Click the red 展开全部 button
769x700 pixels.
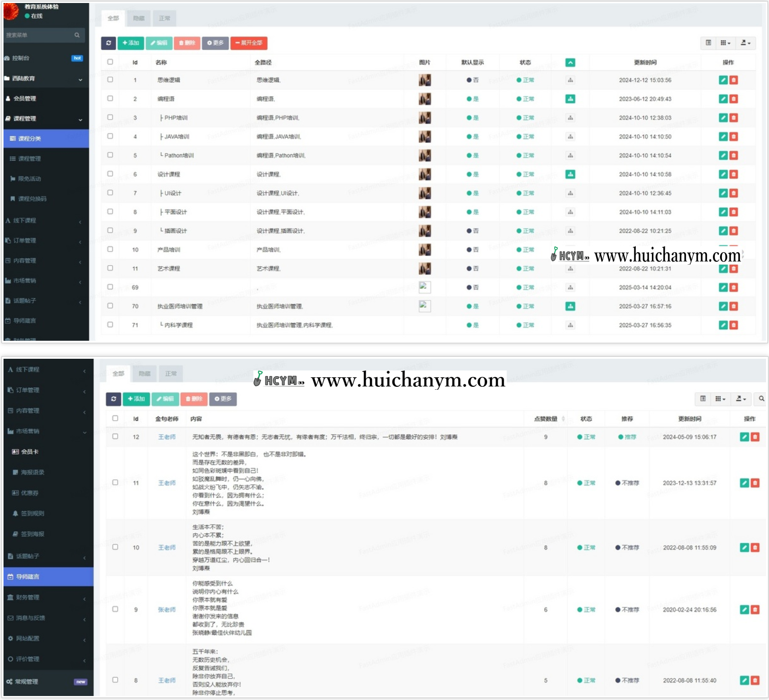pos(249,43)
